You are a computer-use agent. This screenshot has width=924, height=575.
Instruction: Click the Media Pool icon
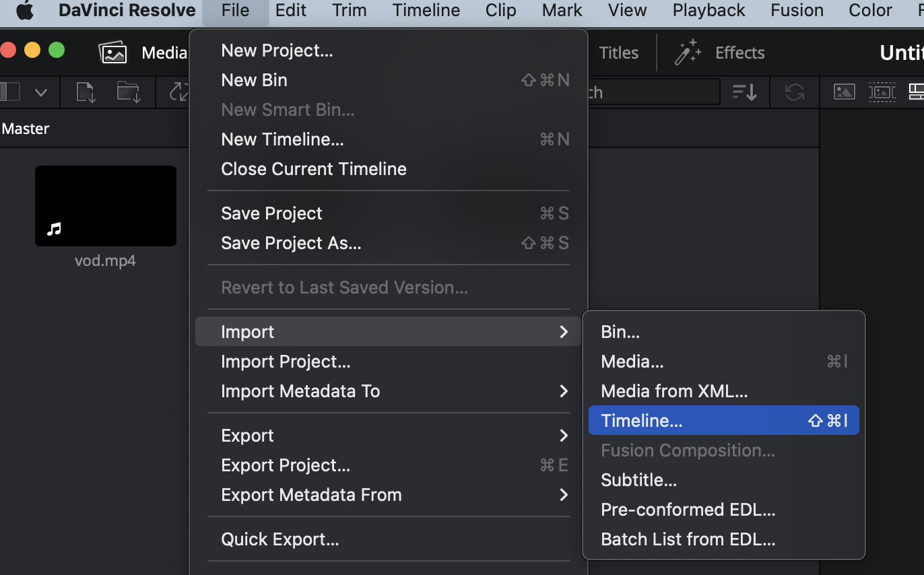pyautogui.click(x=112, y=53)
